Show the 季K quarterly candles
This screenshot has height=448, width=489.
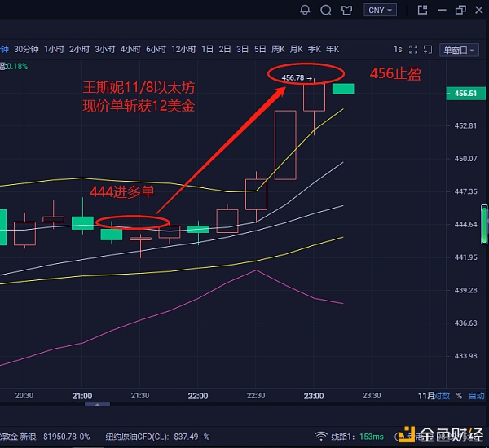(314, 49)
